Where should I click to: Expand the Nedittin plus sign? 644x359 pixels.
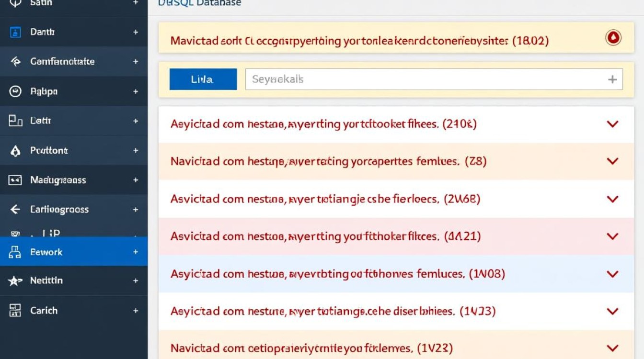pos(136,281)
